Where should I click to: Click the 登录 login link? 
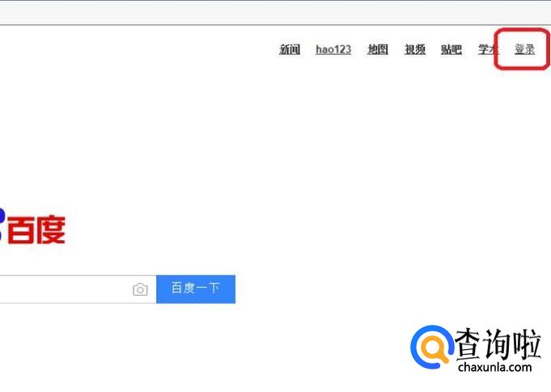tap(524, 49)
